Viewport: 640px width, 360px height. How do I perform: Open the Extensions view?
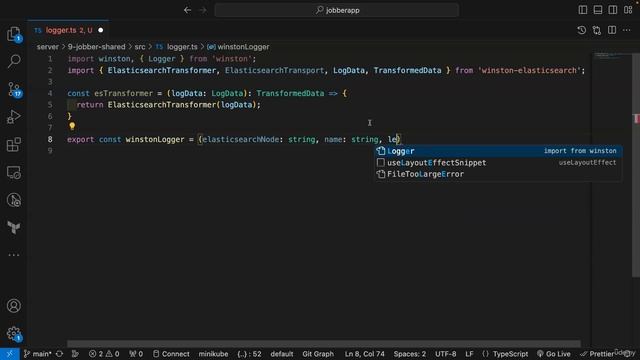(14, 144)
